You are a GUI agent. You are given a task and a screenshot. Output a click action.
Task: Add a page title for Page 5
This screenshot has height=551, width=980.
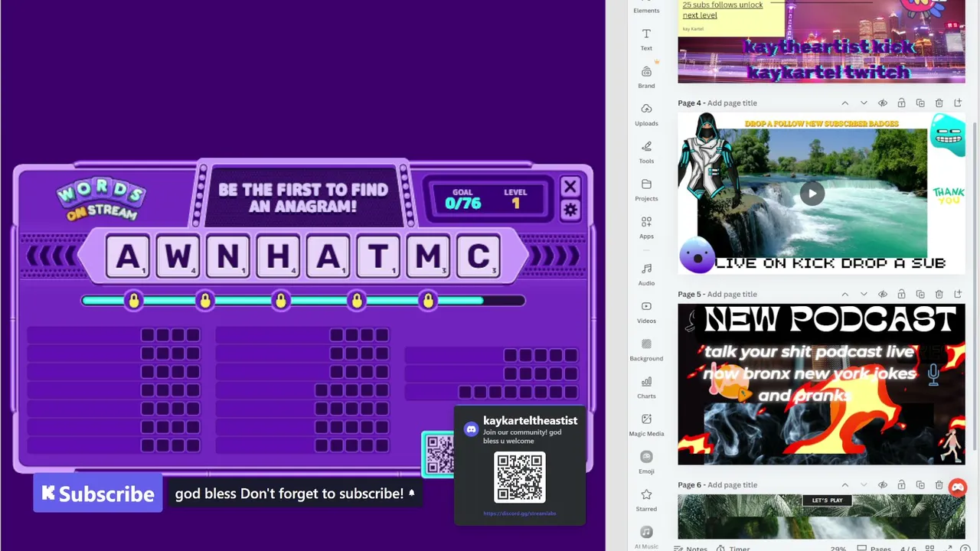(x=732, y=295)
